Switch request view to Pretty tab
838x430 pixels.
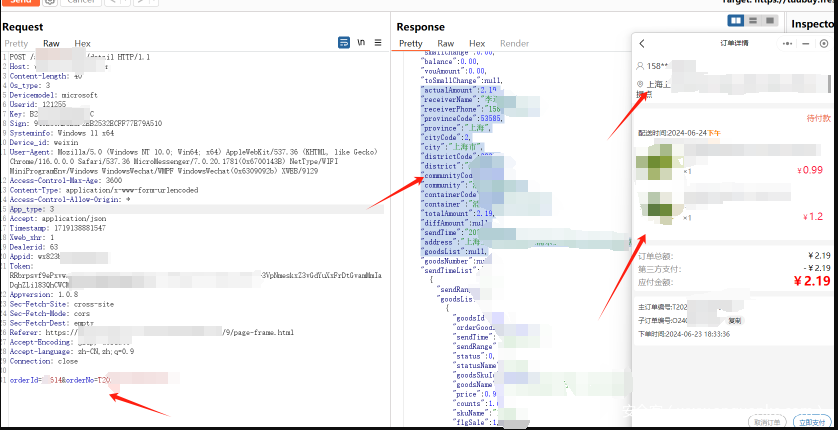[16, 43]
